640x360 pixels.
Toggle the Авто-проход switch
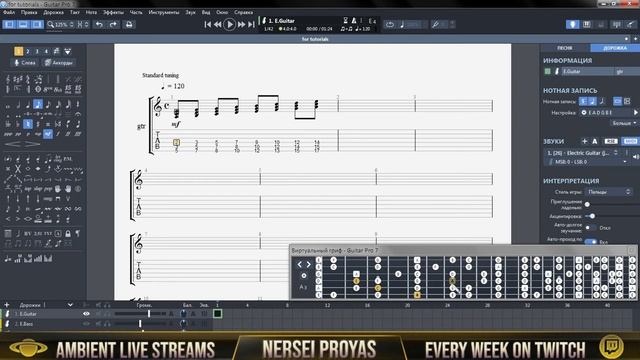(x=590, y=242)
